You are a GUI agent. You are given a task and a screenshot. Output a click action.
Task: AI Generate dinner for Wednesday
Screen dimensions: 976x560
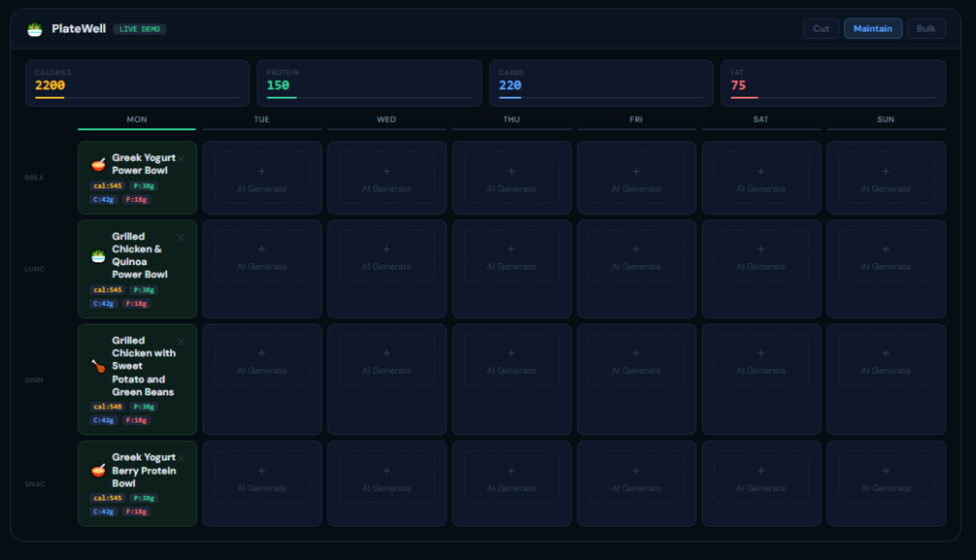(387, 360)
